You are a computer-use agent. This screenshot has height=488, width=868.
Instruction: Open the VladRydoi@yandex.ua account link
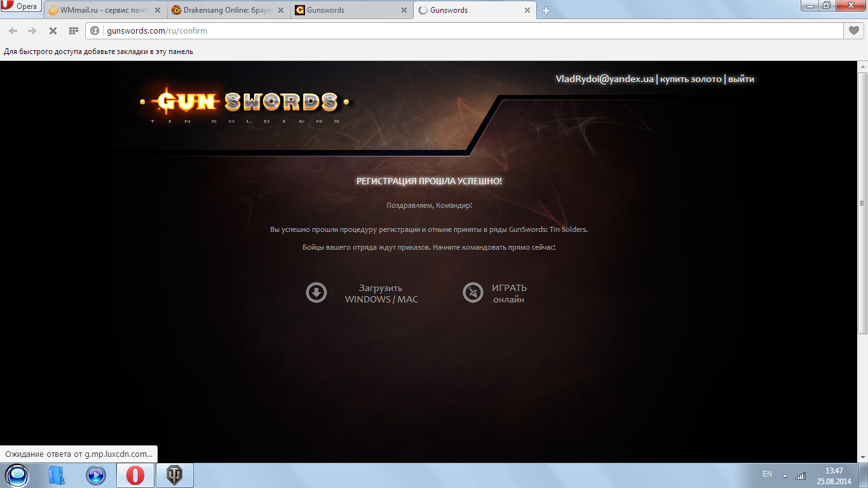604,79
